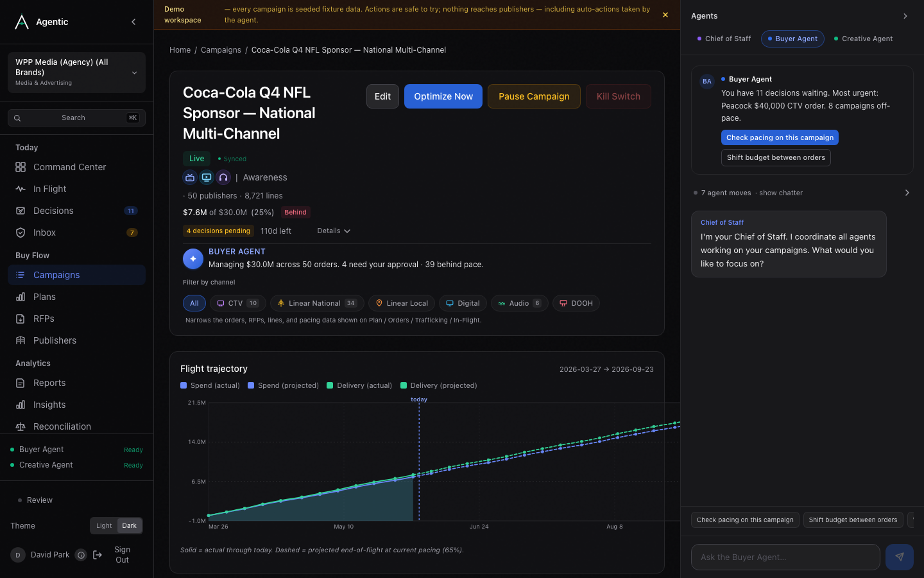Click the monitor channel icon under Live badge
The width and height of the screenshot is (924, 578).
click(x=207, y=177)
